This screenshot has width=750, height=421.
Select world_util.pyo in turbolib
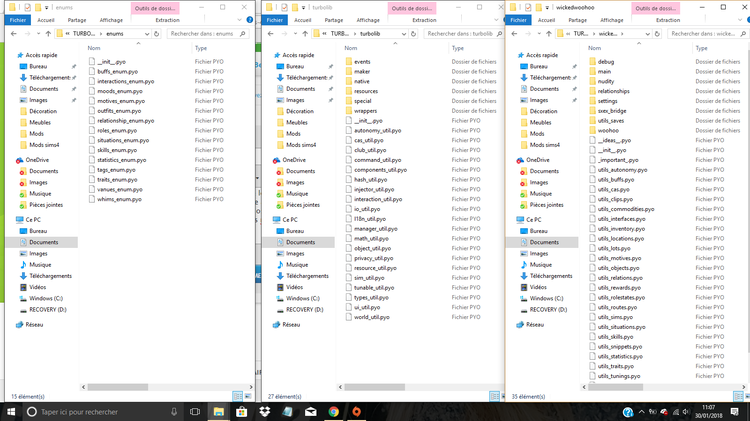pos(372,317)
